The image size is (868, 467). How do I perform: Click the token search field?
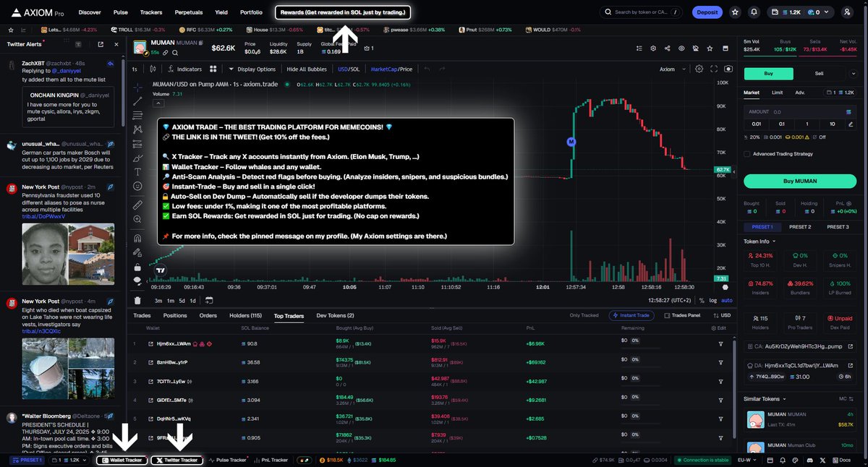[x=642, y=12]
